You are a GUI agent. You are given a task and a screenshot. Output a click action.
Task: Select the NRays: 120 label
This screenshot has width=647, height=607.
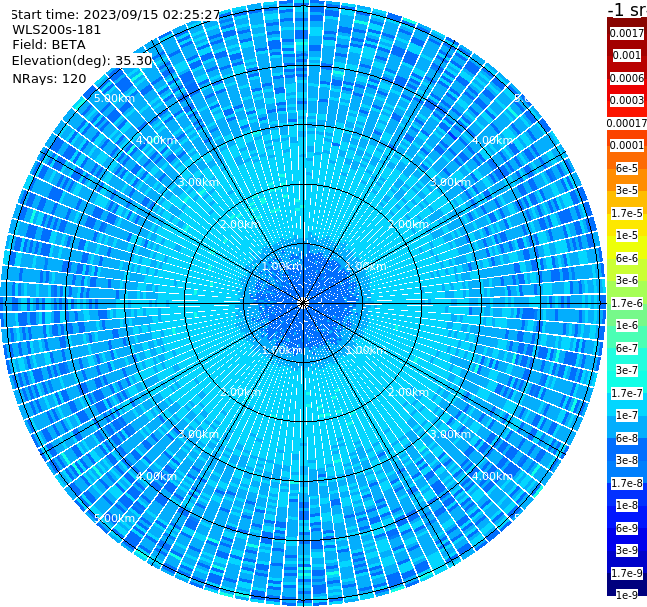49,78
